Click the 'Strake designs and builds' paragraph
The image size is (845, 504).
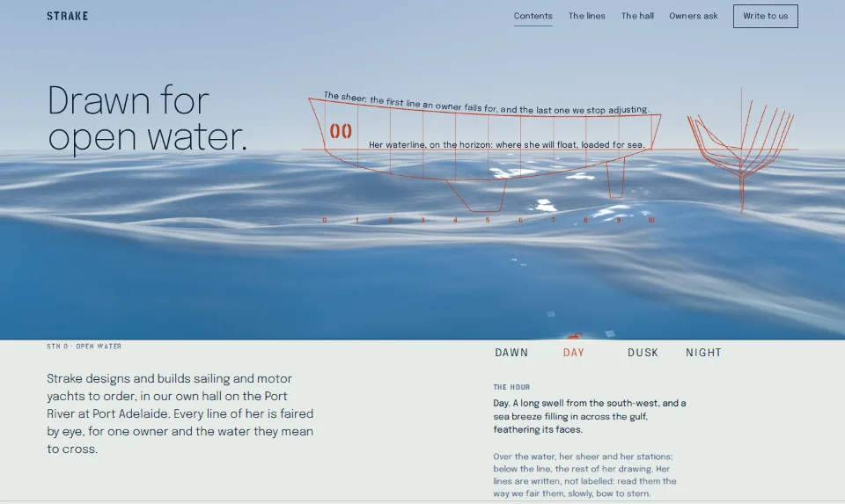(x=180, y=413)
